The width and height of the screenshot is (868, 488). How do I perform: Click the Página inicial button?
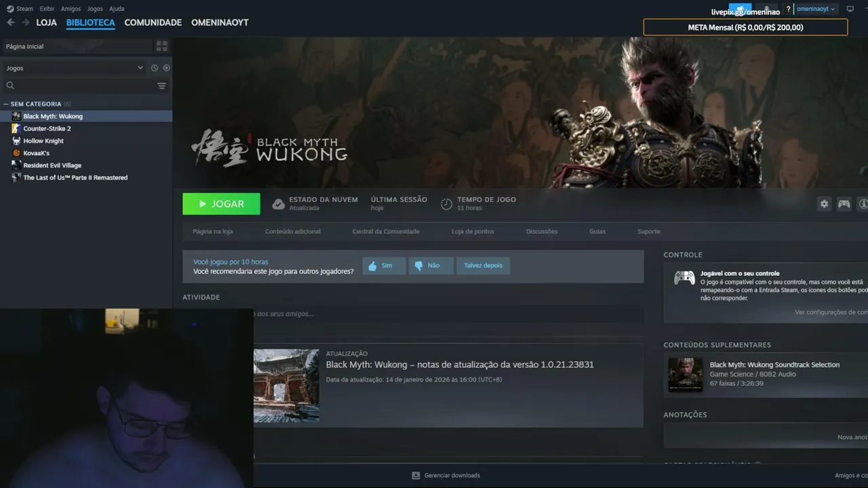tap(77, 46)
